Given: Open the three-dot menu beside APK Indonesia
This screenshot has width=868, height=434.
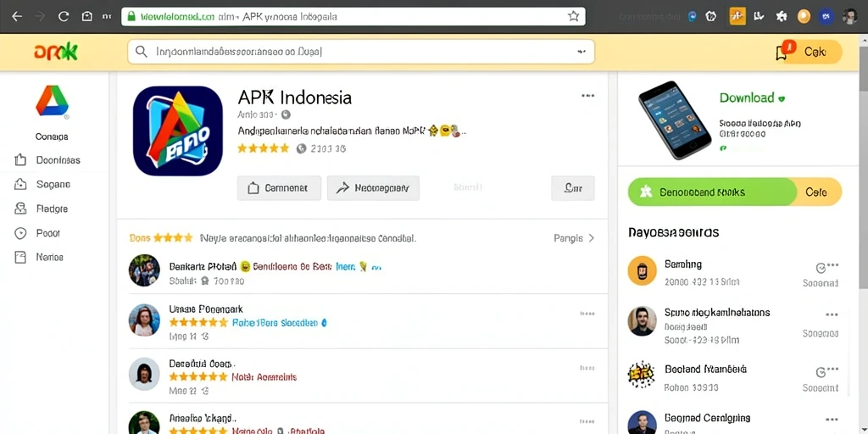Looking at the screenshot, I should click(x=587, y=96).
